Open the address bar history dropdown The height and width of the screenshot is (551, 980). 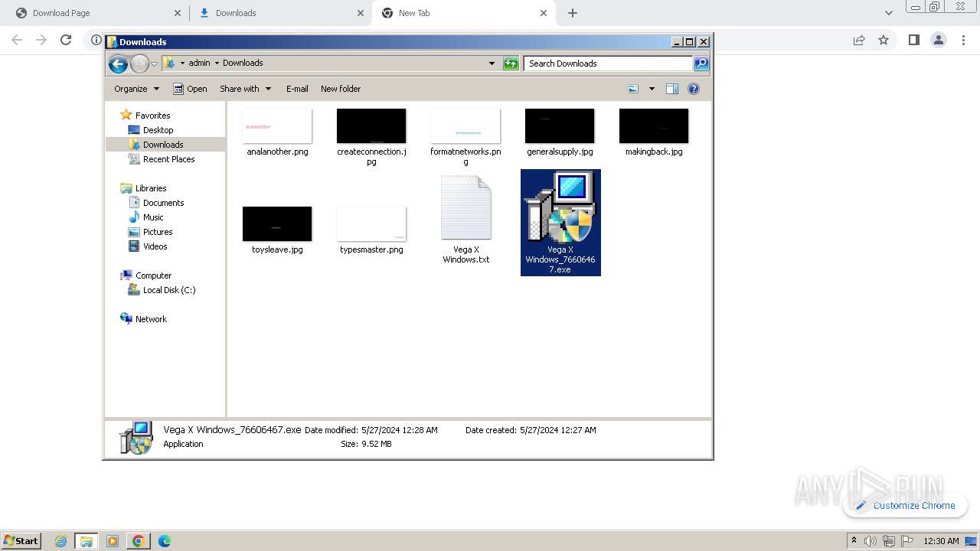point(492,64)
